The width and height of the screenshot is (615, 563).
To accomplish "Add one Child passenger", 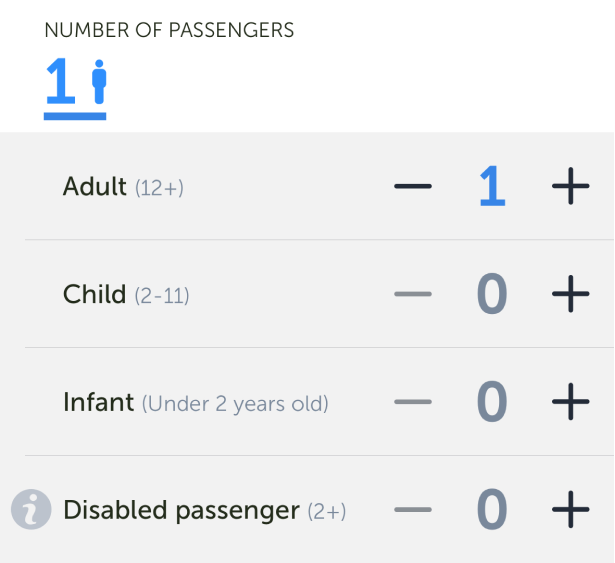I will coord(570,294).
